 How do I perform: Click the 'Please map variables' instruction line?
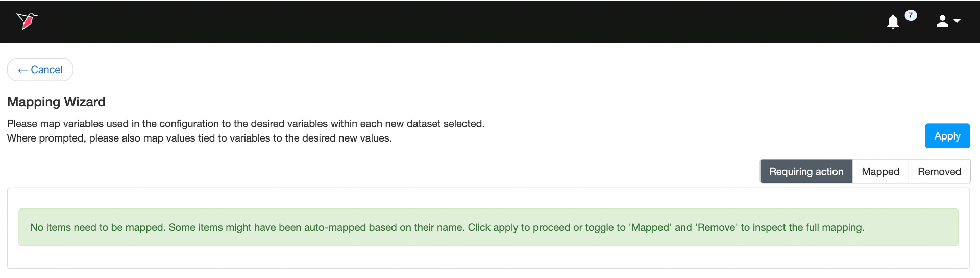tap(246, 124)
